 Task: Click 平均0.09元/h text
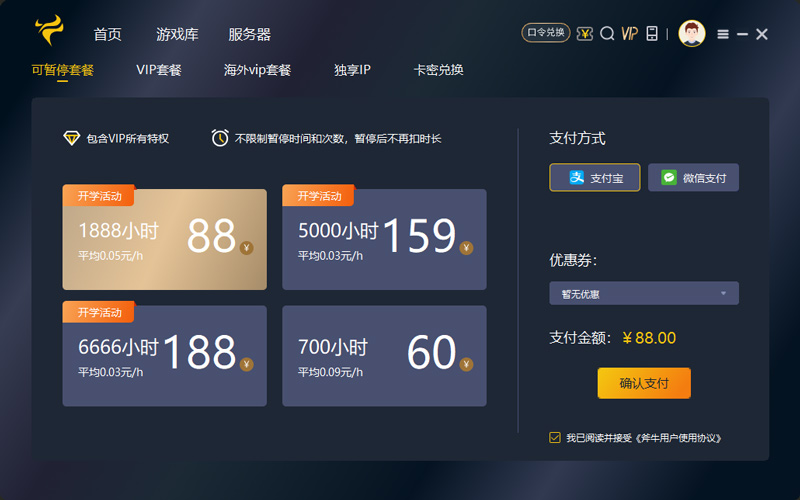coord(331,372)
